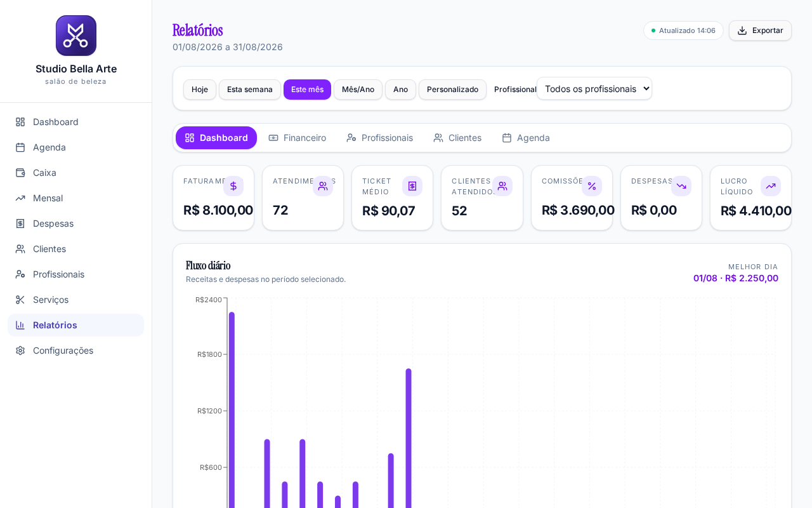Click the downward trend icon on the Despesas card
Viewport: 812px width, 508px height.
681,186
